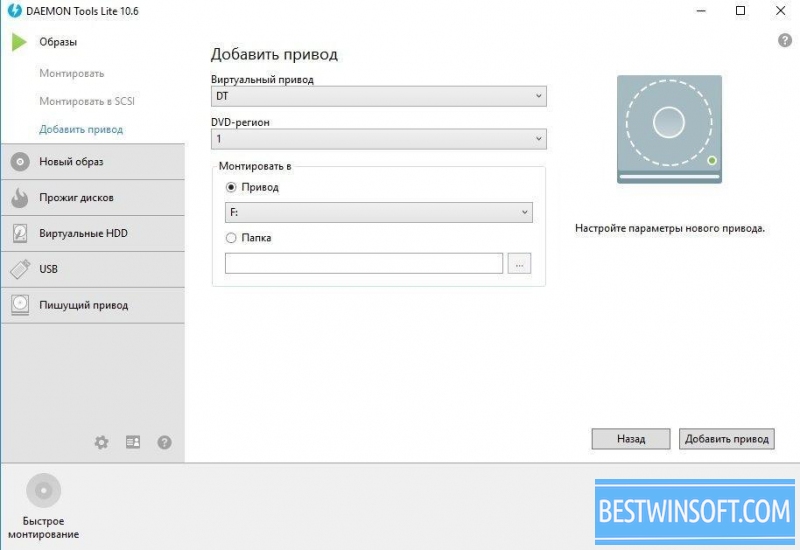Minimize the DAEMON Tools window
The image size is (800, 550).
point(701,11)
